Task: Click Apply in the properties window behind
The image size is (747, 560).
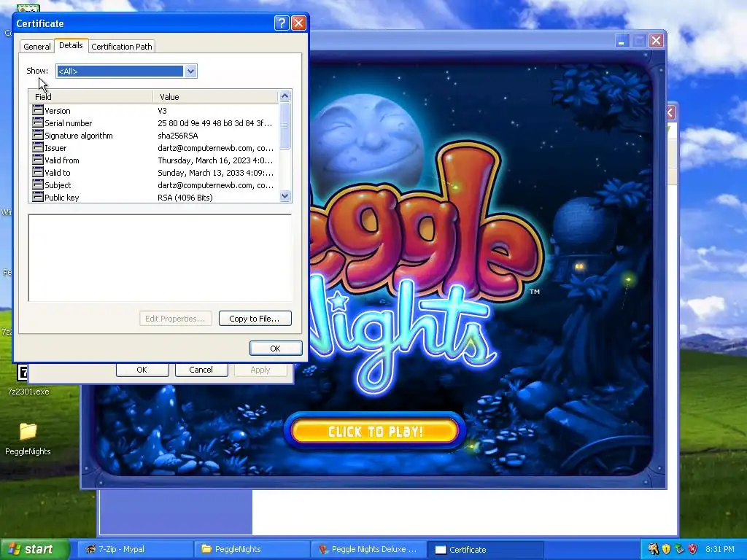Action: point(260,370)
